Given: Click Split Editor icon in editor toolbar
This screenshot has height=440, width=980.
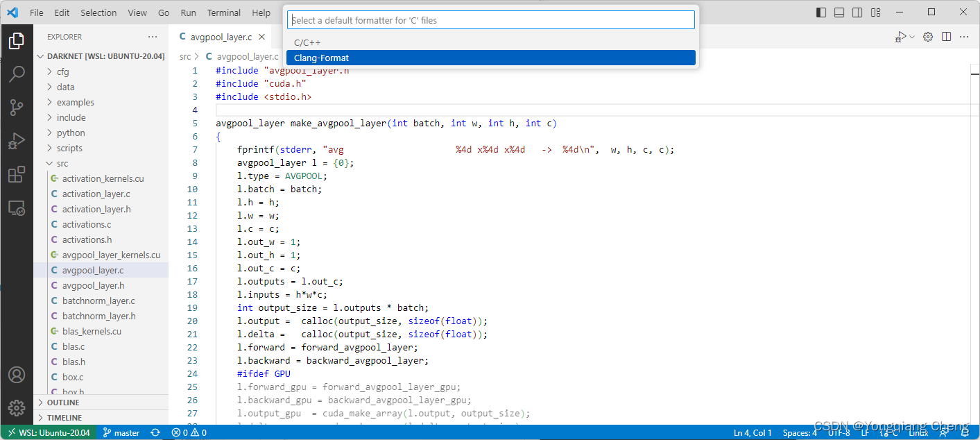Looking at the screenshot, I should click(x=946, y=36).
